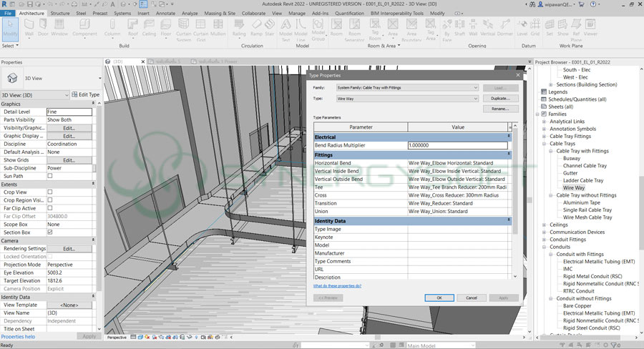
Task: Click the Duplicate... button
Action: (500, 98)
